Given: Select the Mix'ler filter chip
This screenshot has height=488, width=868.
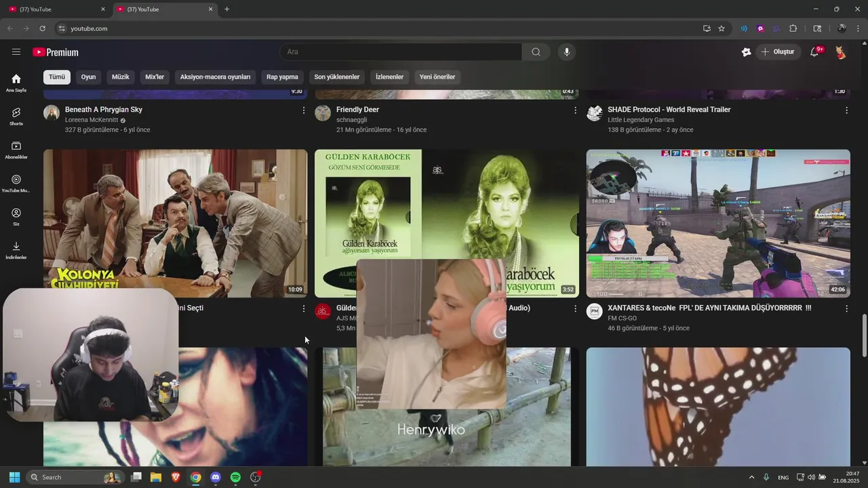Looking at the screenshot, I should pos(155,77).
